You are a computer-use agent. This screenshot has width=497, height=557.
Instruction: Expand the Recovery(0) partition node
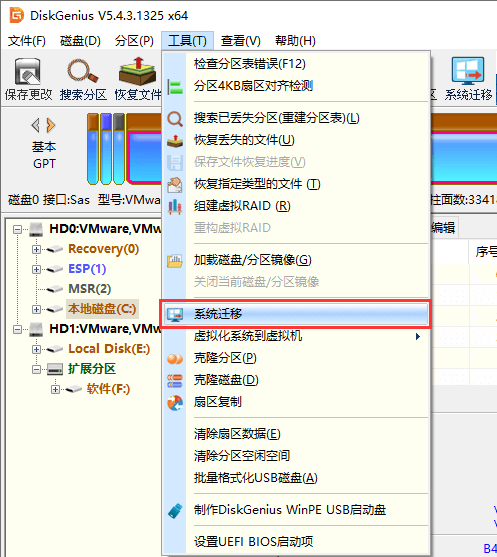click(36, 249)
